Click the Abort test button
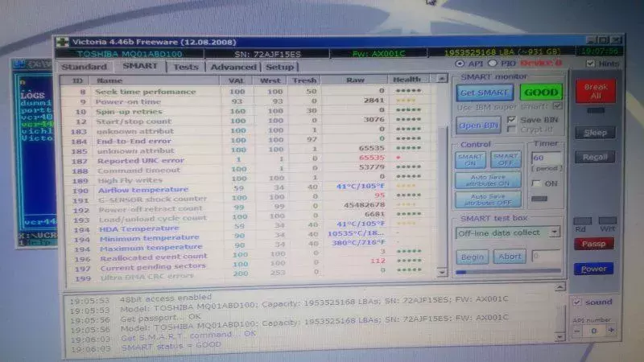This screenshot has width=644, height=362. 510,257
